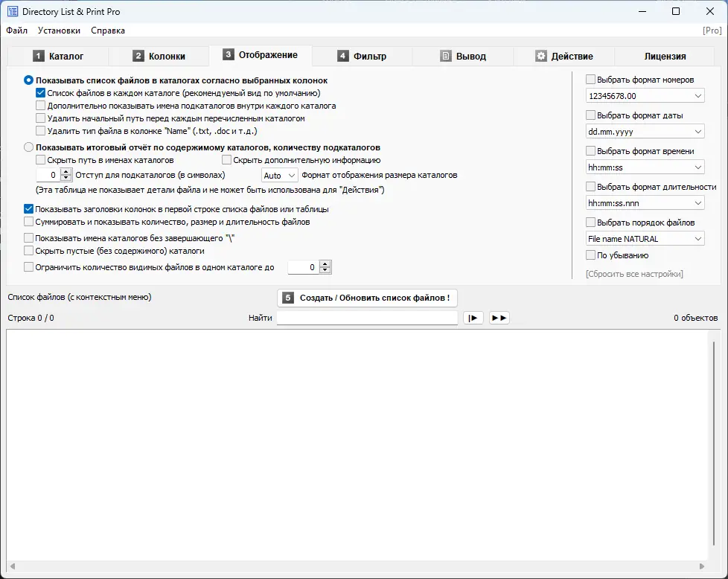
Task: Open the Лицензия tab
Action: click(x=665, y=56)
